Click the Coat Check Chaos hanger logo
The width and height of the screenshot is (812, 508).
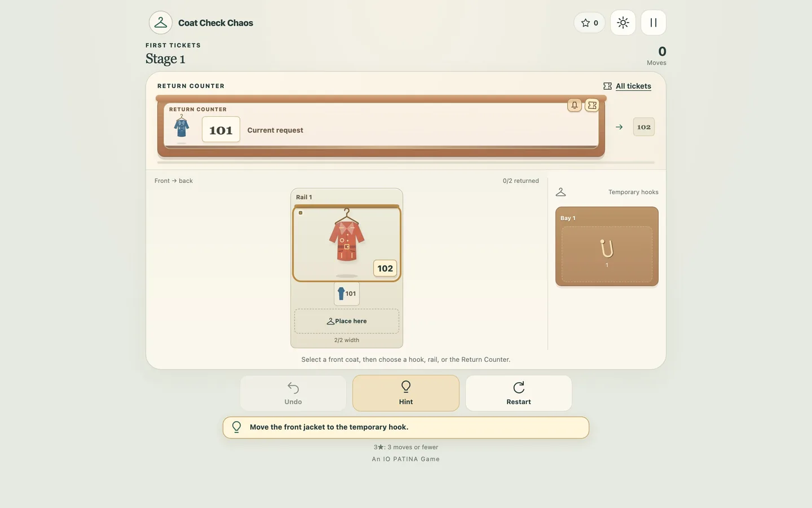pyautogui.click(x=161, y=23)
